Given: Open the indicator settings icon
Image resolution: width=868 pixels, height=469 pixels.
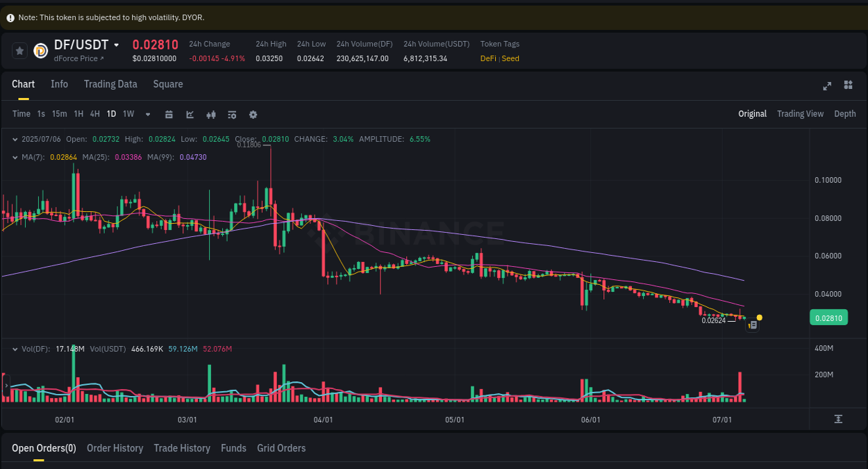Looking at the screenshot, I should click(x=232, y=114).
